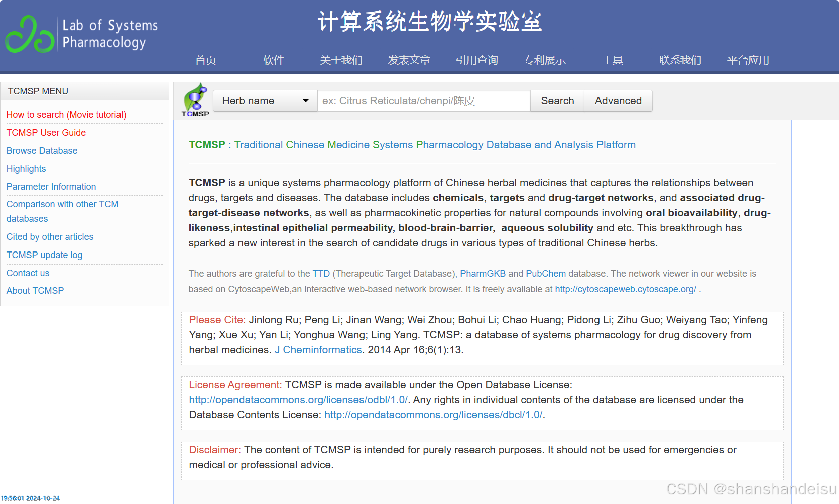
Task: Click the 19:56:01 2024-10-24 timestamp
Action: point(30,498)
